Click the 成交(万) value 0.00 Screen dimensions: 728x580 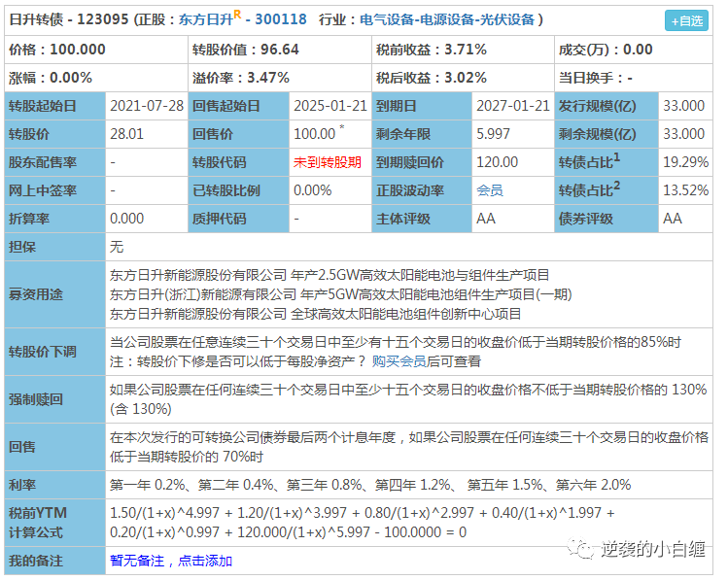[638, 50]
